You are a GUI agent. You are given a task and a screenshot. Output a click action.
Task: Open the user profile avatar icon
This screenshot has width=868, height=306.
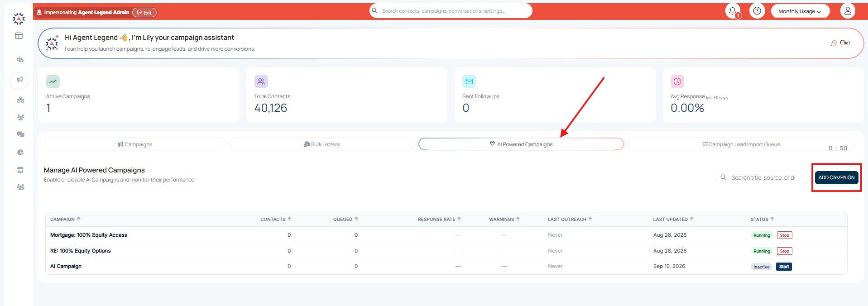pos(848,11)
